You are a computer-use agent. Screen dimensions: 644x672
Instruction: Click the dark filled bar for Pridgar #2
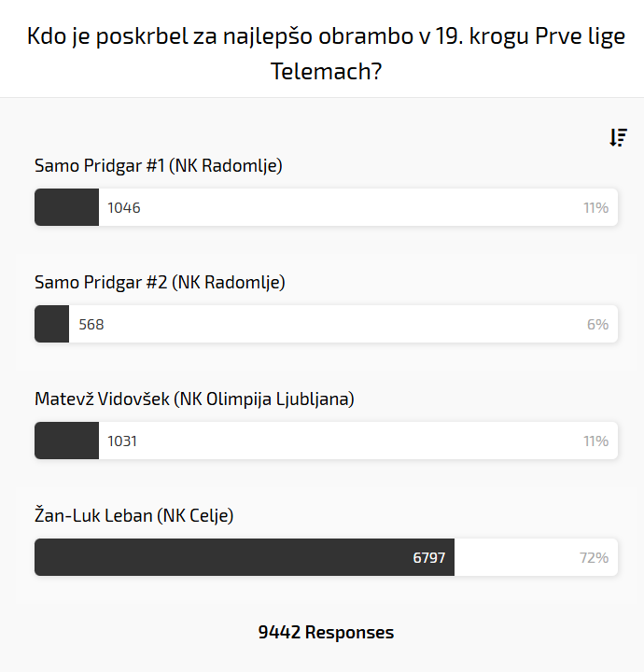point(51,324)
